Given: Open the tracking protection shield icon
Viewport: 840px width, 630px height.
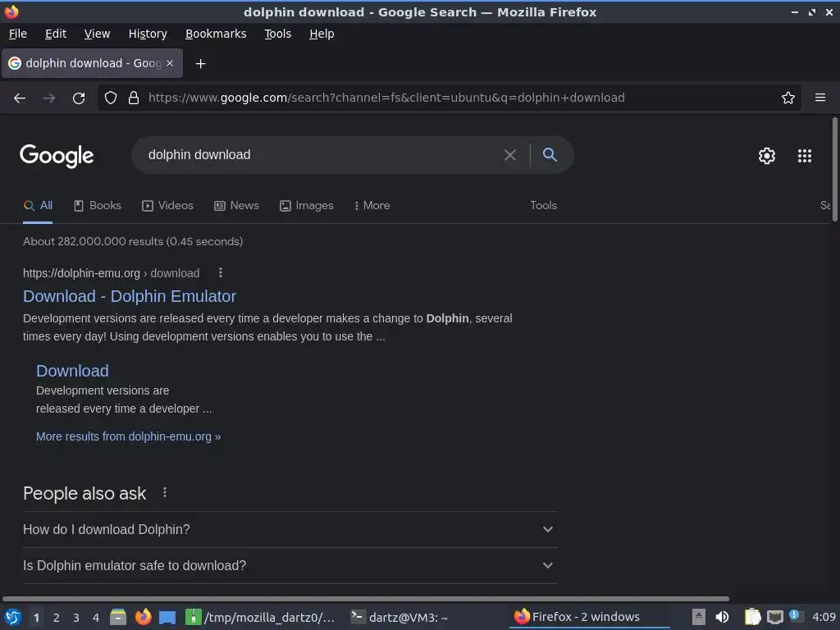Looking at the screenshot, I should (111, 98).
